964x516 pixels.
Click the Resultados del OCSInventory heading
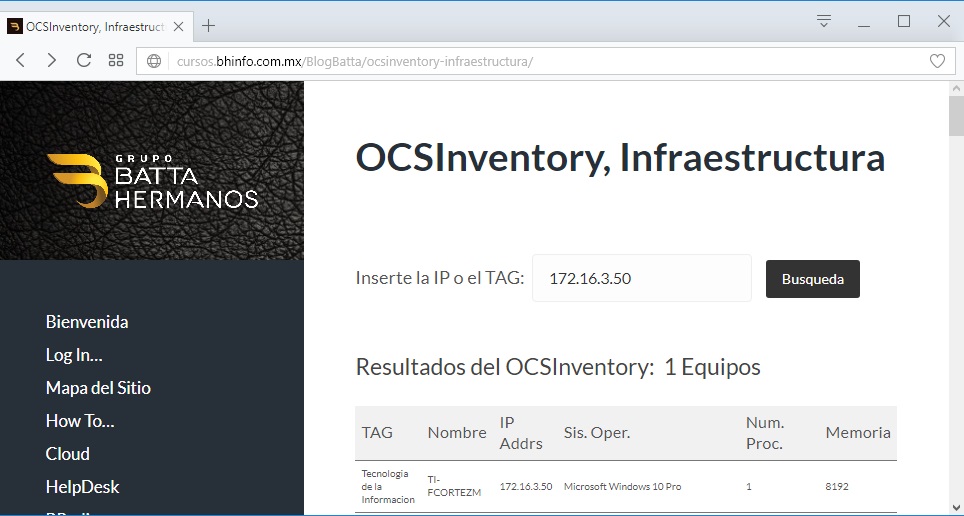(558, 367)
